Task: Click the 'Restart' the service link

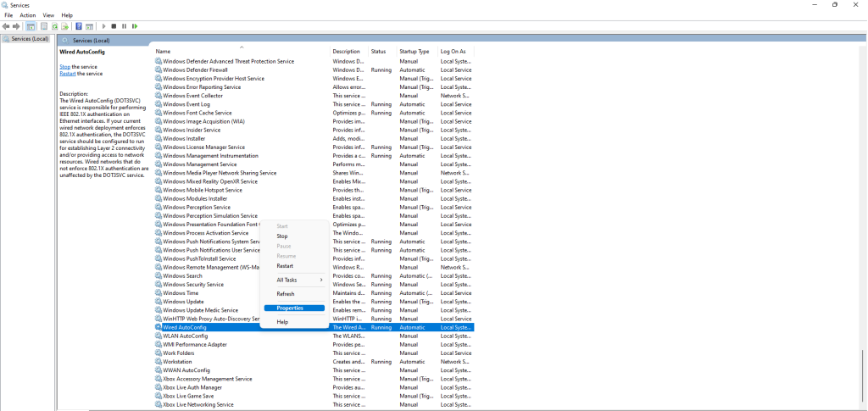Action: coord(68,74)
